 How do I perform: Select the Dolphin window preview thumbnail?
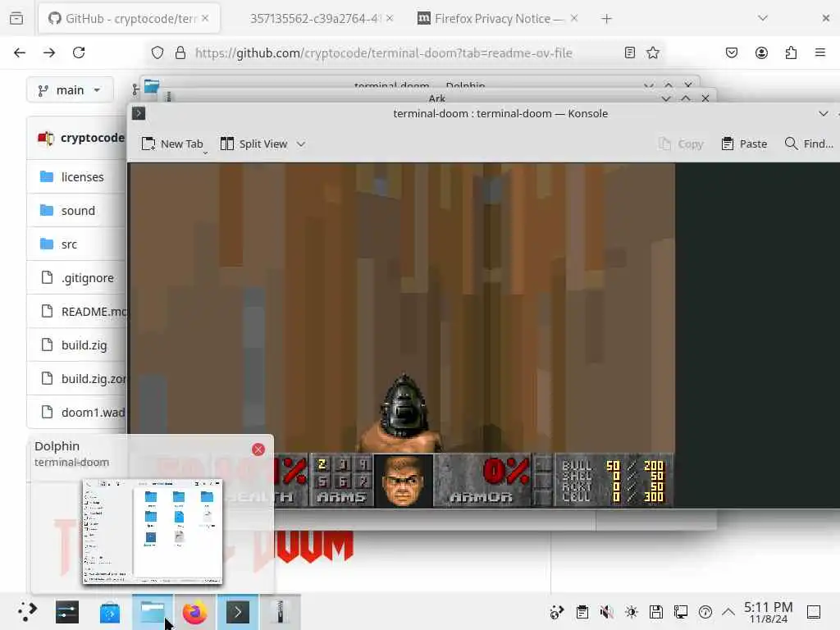[153, 532]
